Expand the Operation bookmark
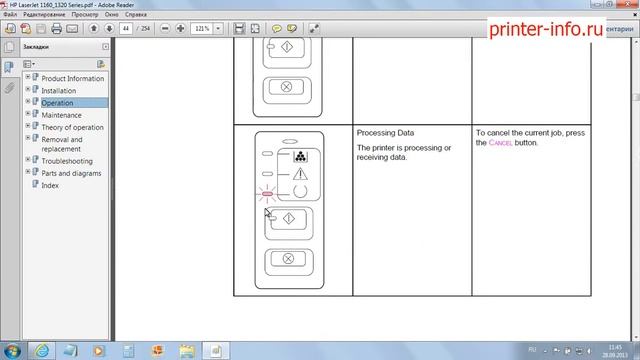The image size is (640, 360). (x=28, y=101)
